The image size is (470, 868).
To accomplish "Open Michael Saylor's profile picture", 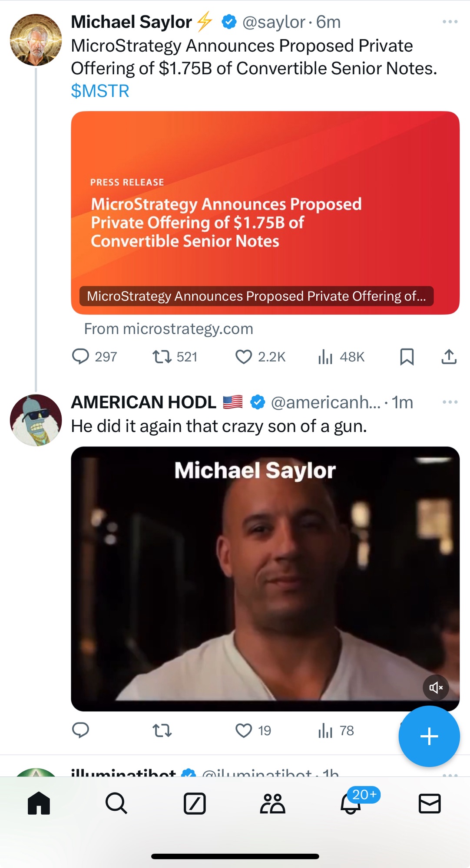I will [36, 40].
